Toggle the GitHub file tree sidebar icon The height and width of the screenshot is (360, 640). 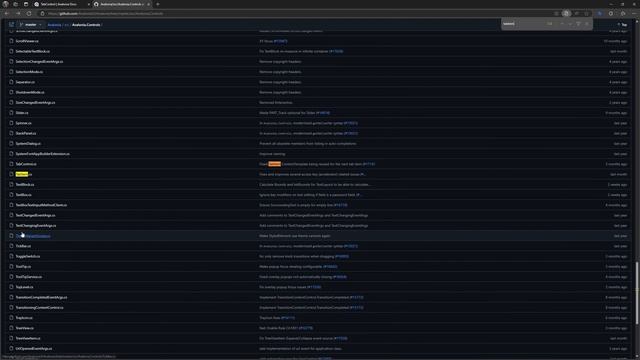tap(11, 24)
